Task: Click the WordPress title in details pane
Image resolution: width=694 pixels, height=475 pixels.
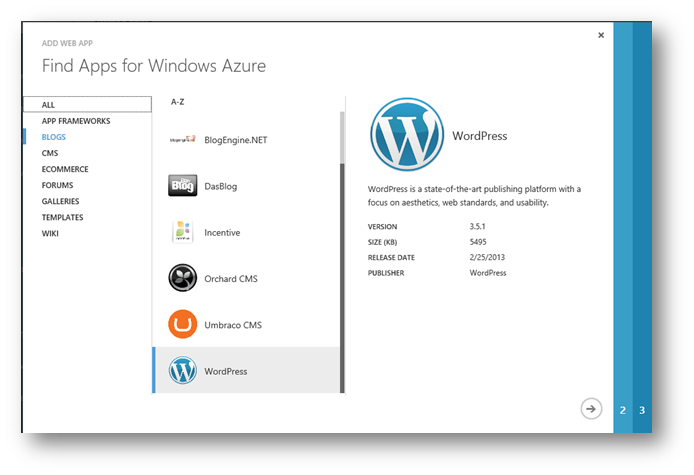Action: coord(479,136)
